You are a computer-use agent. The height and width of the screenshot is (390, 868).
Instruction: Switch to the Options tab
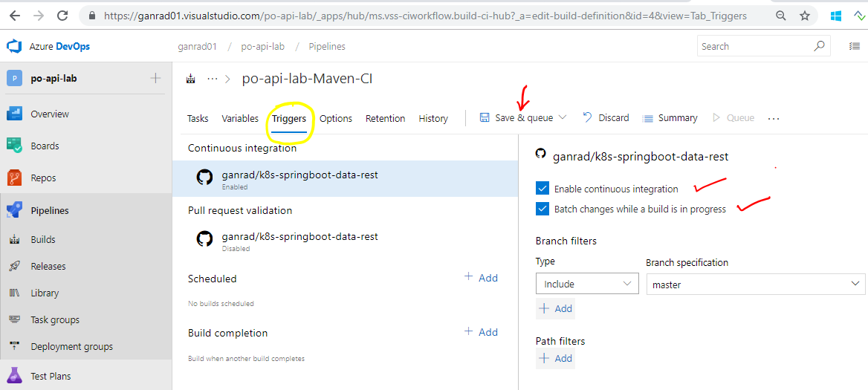coord(336,118)
